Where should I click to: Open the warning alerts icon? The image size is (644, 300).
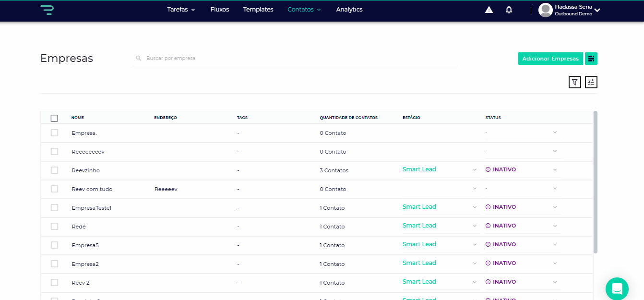[489, 10]
